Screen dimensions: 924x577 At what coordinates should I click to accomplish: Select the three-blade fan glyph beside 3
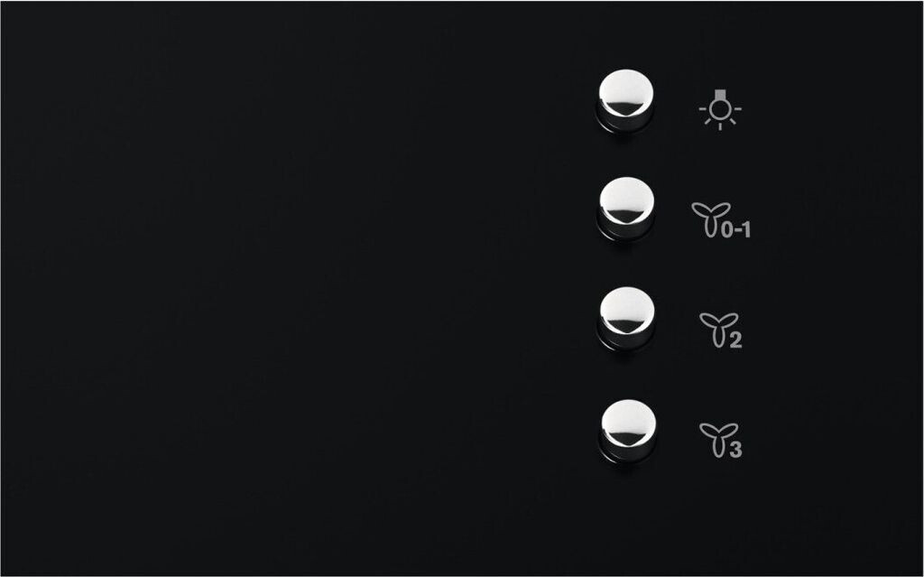coord(718,440)
